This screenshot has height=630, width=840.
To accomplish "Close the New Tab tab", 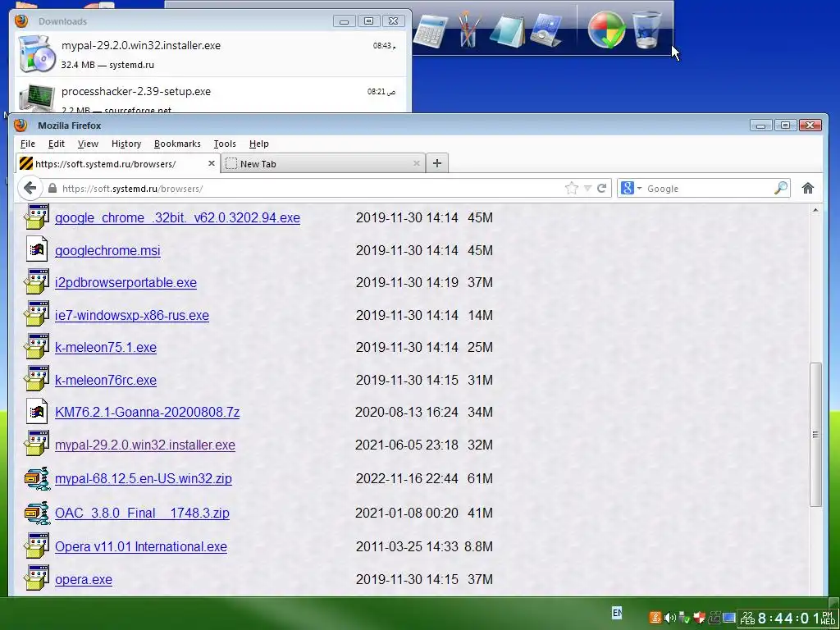I will 417,163.
